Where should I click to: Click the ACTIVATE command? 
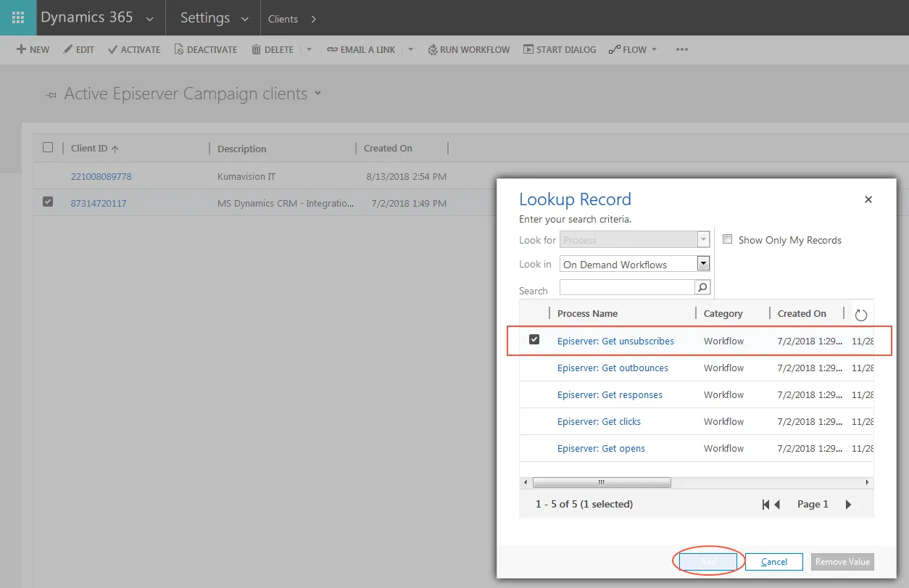point(134,49)
